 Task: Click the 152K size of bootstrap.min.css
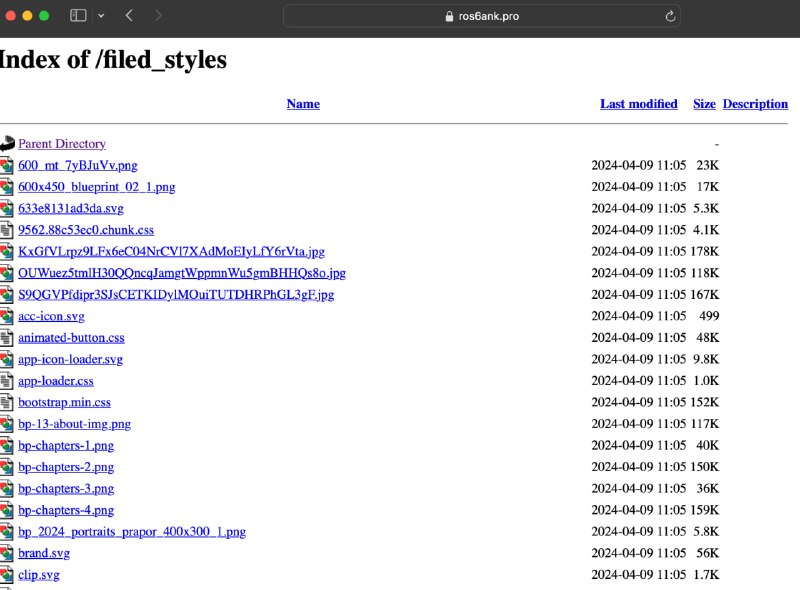click(705, 402)
